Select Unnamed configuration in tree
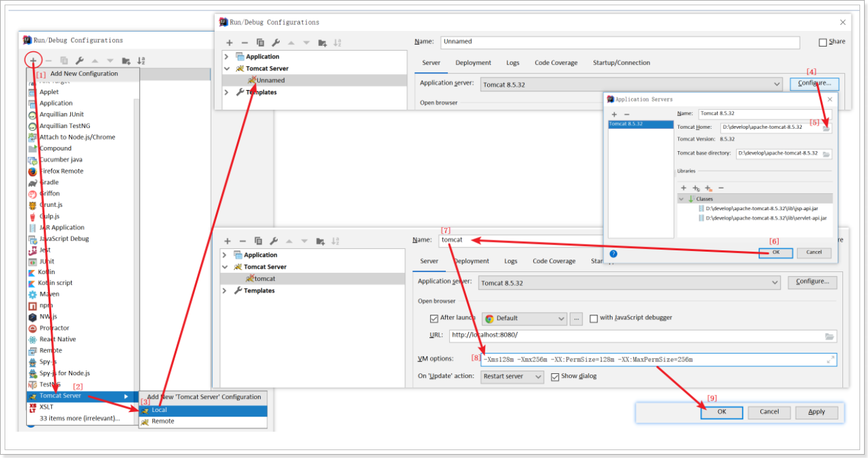 click(313, 80)
